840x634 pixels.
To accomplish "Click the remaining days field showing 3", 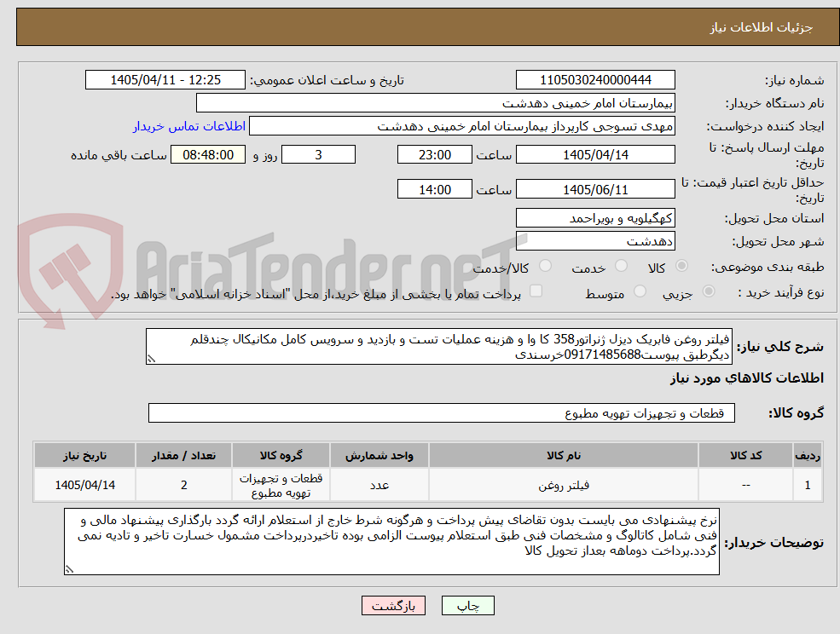I will [x=318, y=155].
